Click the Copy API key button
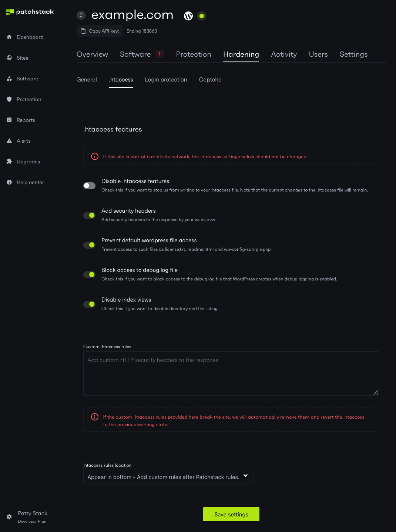Image resolution: width=396 pixels, height=532 pixels. (x=100, y=31)
